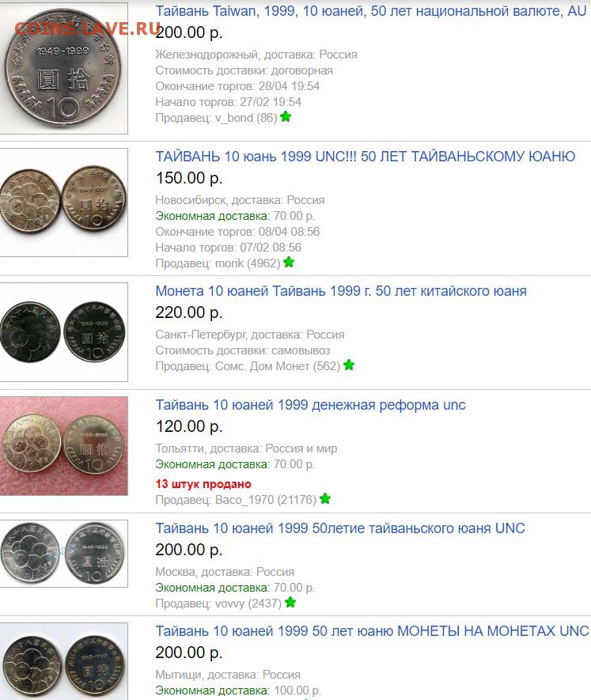Click 13 штук продано text
Image resolution: width=591 pixels, height=700 pixels.
203,484
